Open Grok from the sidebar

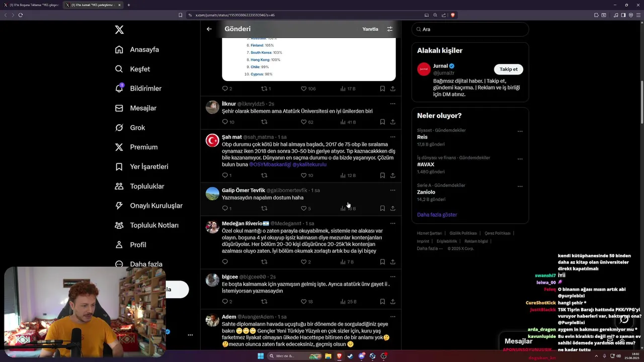click(x=130, y=128)
